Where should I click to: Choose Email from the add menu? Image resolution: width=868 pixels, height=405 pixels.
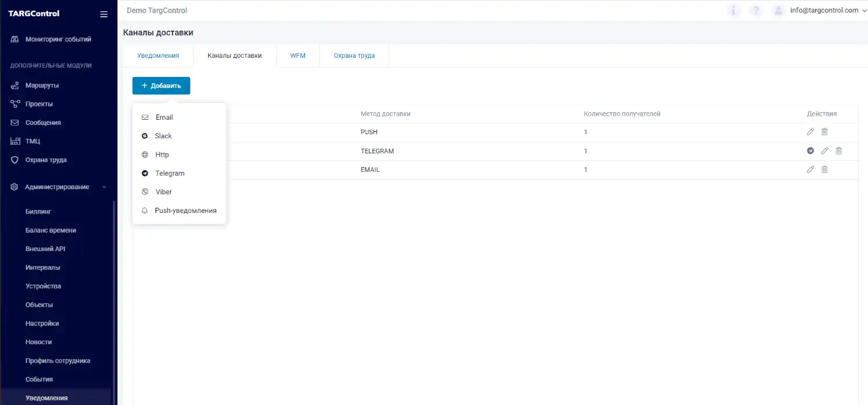(179, 117)
